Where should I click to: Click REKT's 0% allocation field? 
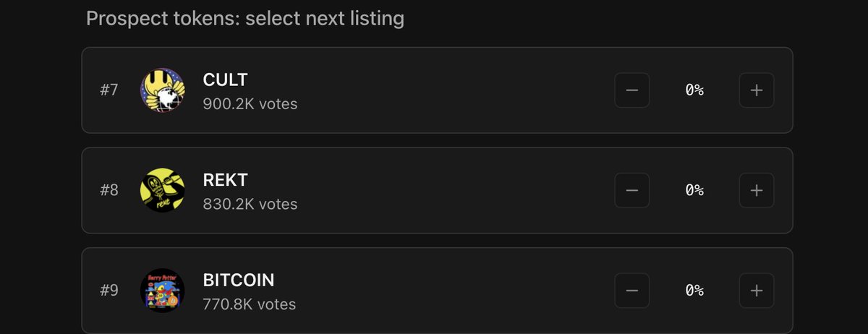click(694, 190)
